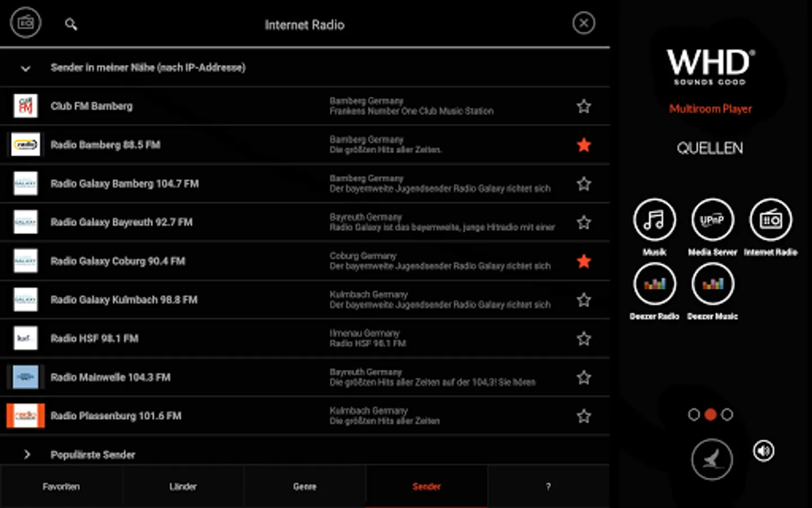Click Frankens Number One Club Music Station text
Image resolution: width=812 pixels, height=508 pixels.
412,111
